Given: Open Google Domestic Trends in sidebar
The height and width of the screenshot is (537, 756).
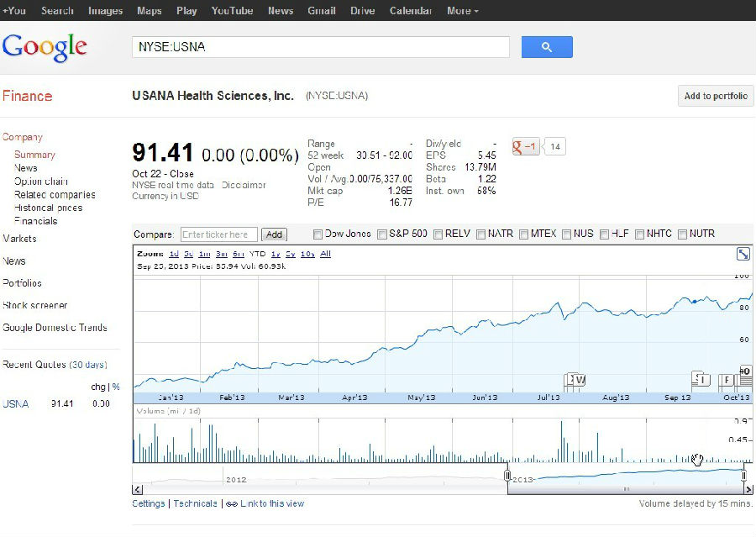Looking at the screenshot, I should (x=55, y=328).
